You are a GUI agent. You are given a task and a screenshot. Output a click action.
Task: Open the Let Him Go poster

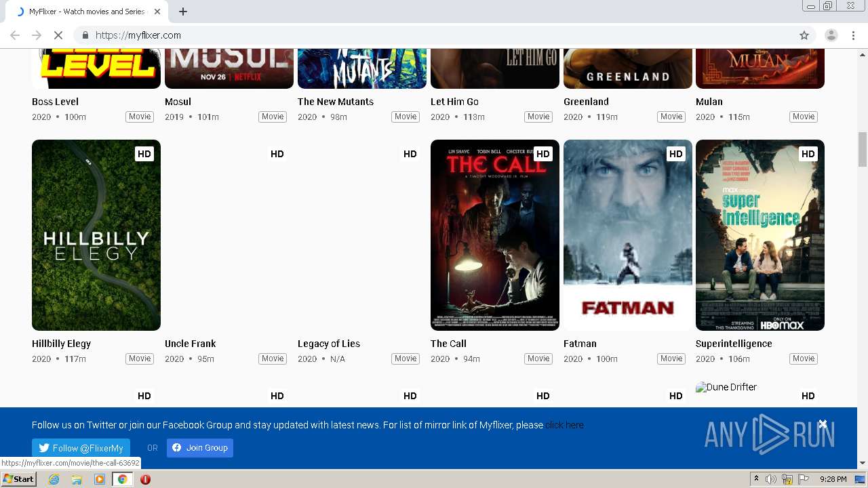pyautogui.click(x=495, y=68)
